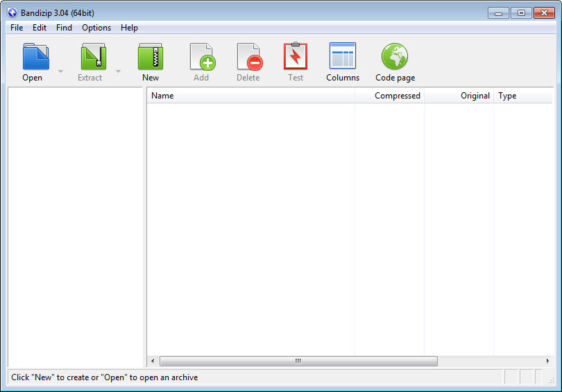Click the horizontal scrollbar right arrow
562x392 pixels.
point(547,361)
